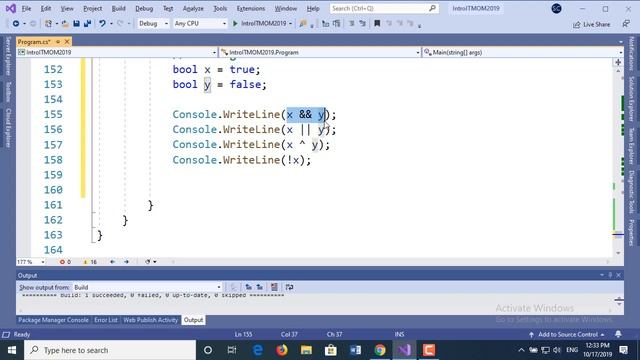This screenshot has height=360, width=640.
Task: Open the Debug configuration dropdown
Action: [x=153, y=24]
